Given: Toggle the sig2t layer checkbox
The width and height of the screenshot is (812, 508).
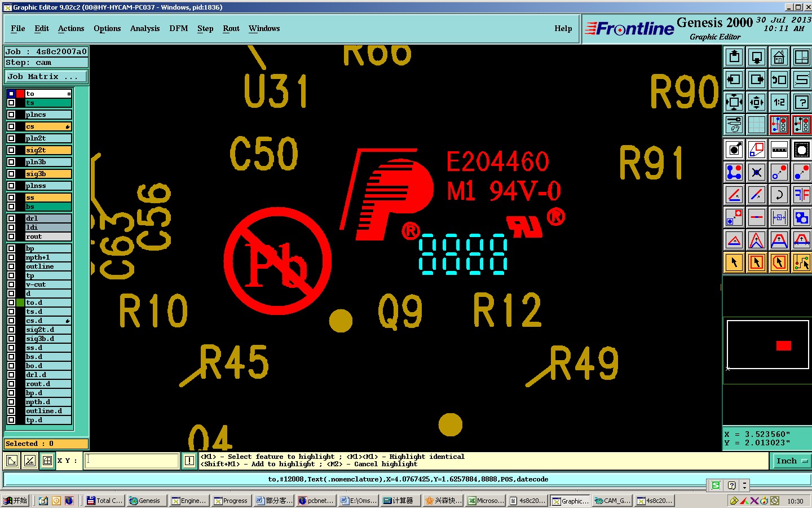Looking at the screenshot, I should [11, 150].
